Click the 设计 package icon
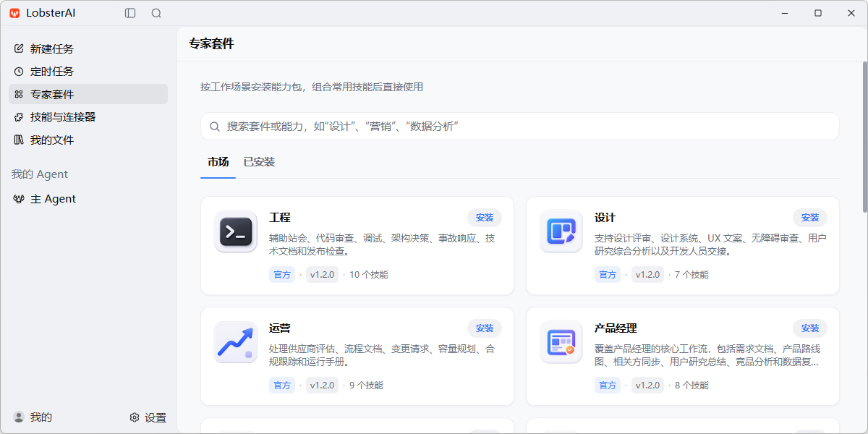This screenshot has height=434, width=868. (561, 231)
